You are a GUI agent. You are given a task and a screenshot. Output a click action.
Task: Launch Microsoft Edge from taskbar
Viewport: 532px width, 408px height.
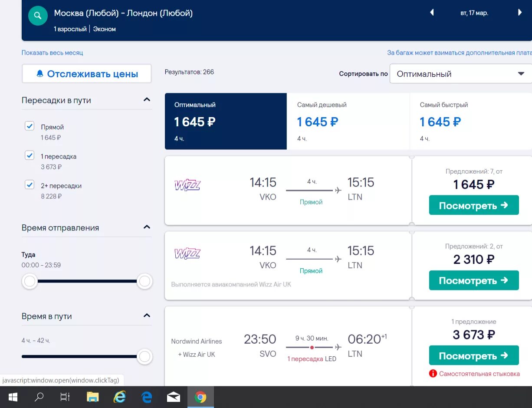point(147,397)
